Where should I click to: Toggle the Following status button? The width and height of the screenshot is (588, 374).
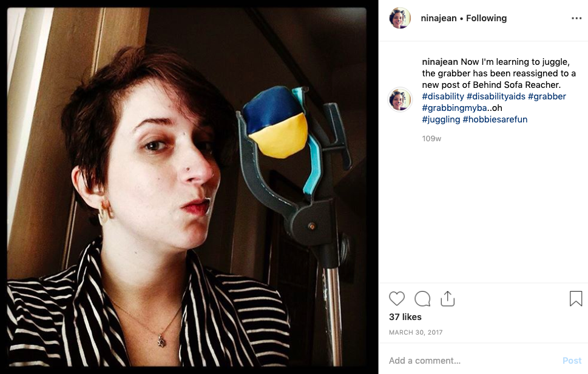[x=487, y=18]
